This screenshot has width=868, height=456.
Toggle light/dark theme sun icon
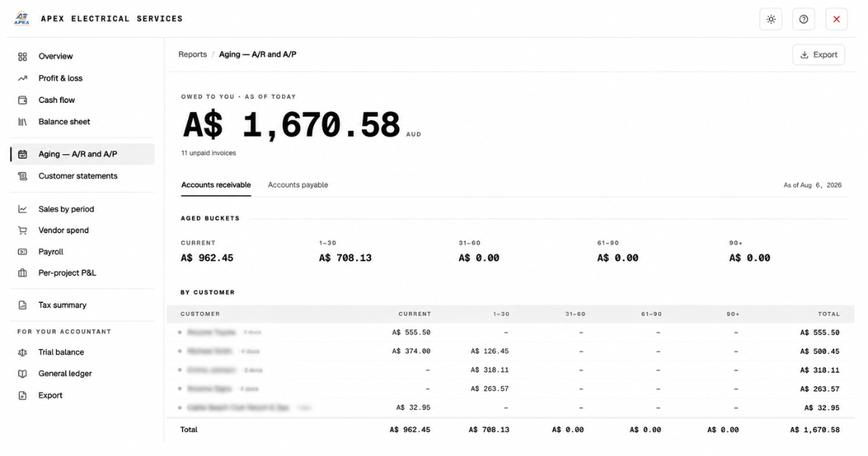pos(771,19)
